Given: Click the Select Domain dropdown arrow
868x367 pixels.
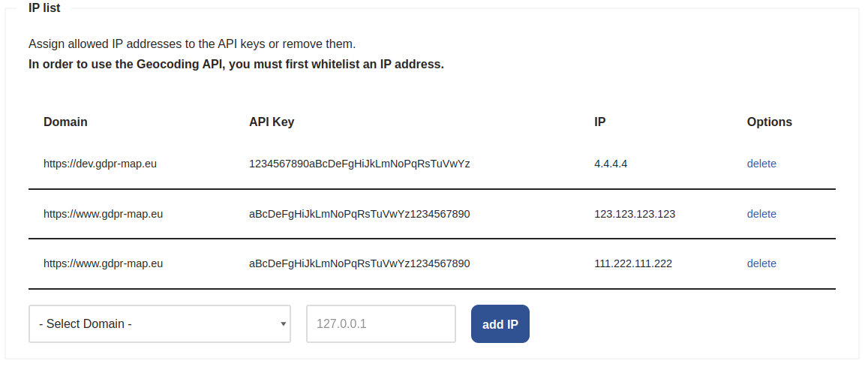Looking at the screenshot, I should point(283,324).
